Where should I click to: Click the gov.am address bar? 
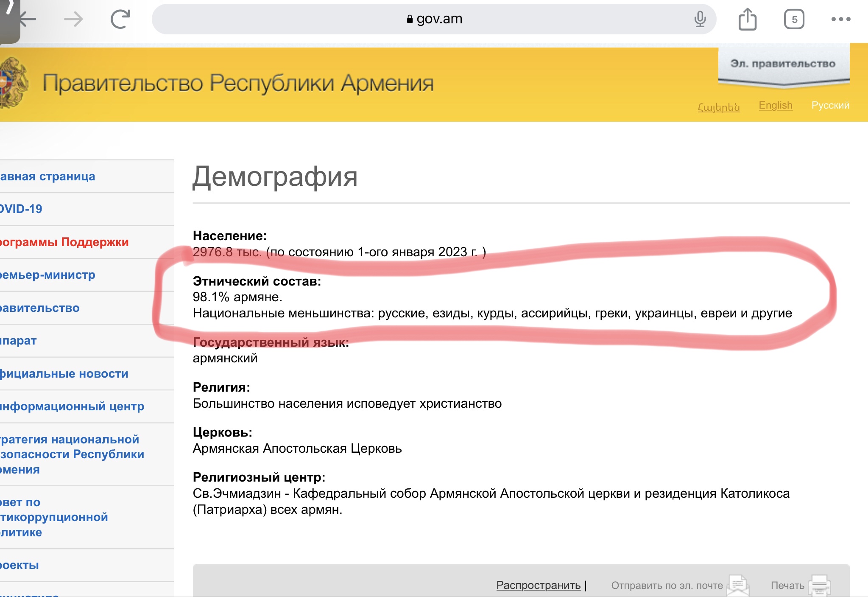point(434,19)
